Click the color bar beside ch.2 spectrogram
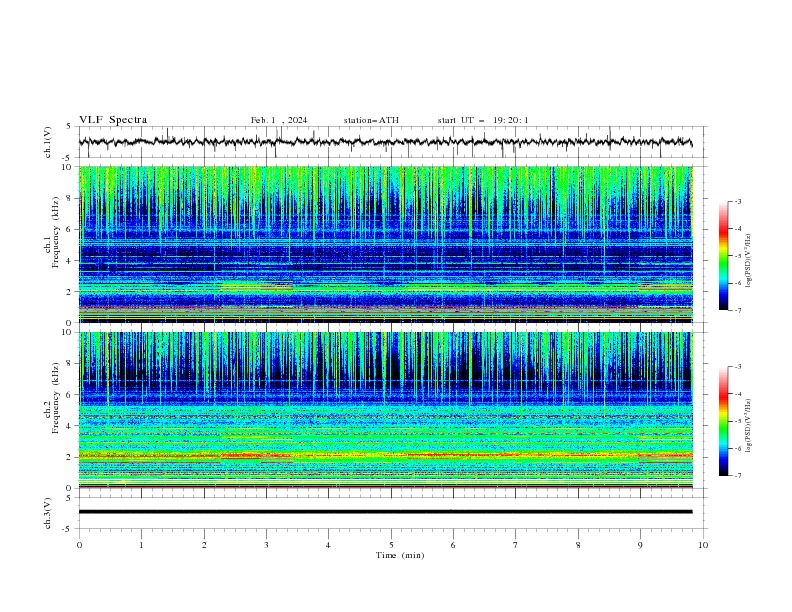792x612 pixels. click(x=723, y=421)
